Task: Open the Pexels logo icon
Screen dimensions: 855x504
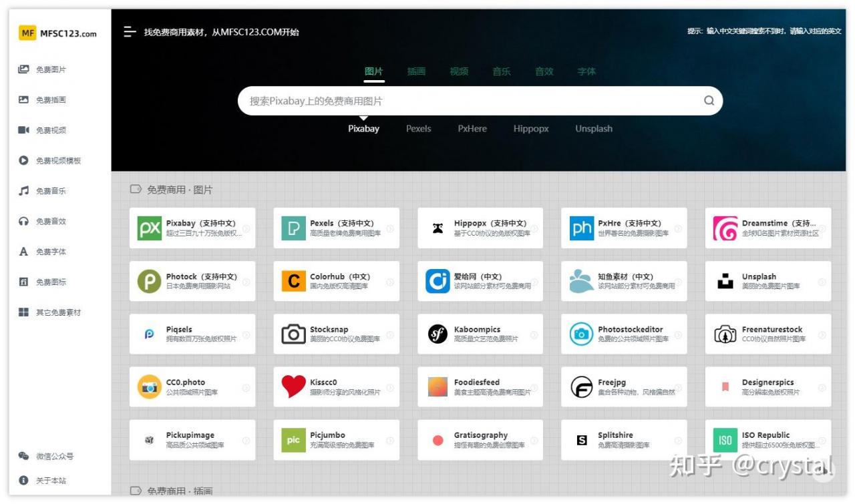Action: tap(293, 228)
